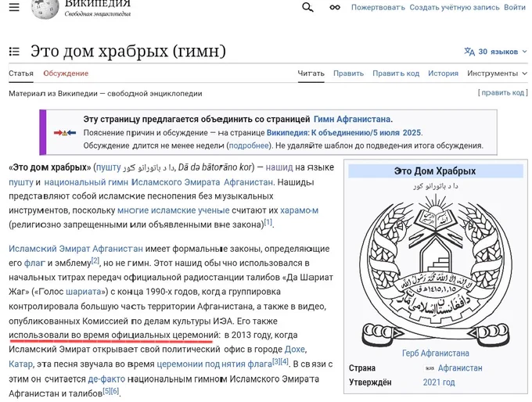Select the Править tab
532x402 pixels.
(348, 74)
